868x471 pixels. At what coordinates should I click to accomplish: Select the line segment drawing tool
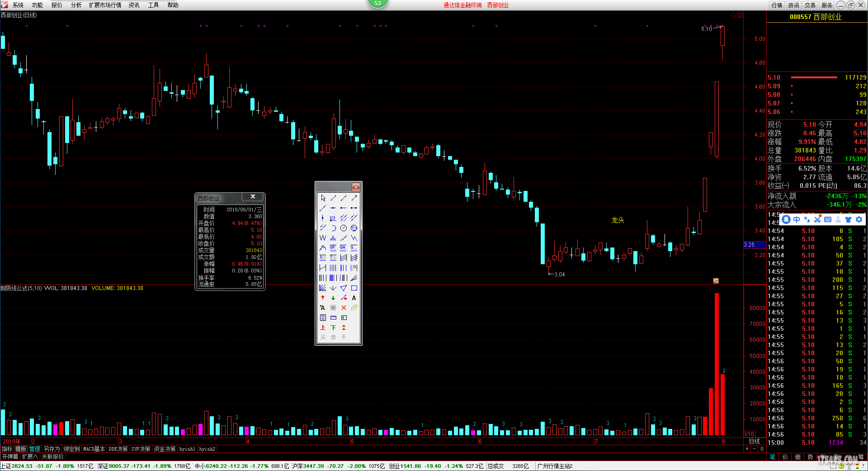pos(333,198)
